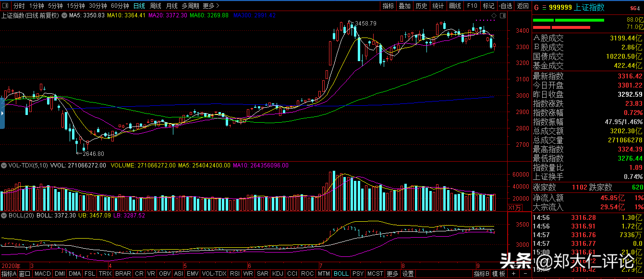Toggle the right side panel icon
Image resolution: width=644 pixels, height=279 pixels.
[503, 15]
